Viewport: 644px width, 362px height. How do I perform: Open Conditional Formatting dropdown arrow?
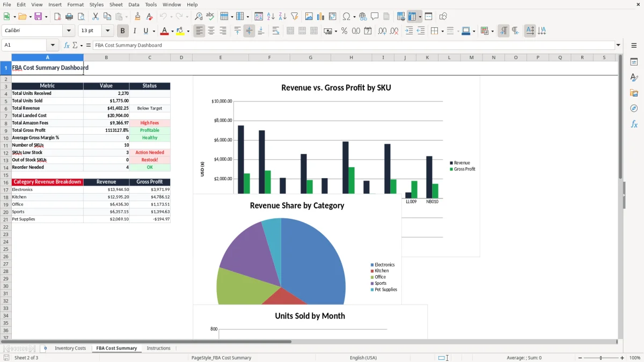pyautogui.click(x=493, y=31)
